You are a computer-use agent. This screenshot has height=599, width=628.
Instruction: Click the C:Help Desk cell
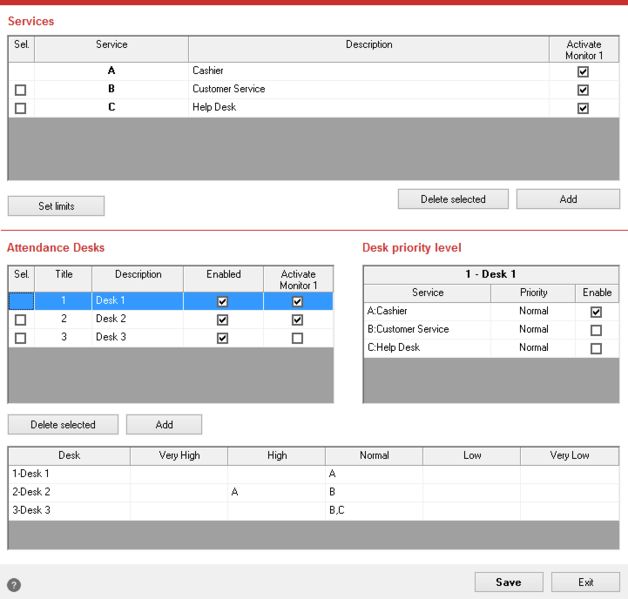click(x=427, y=348)
